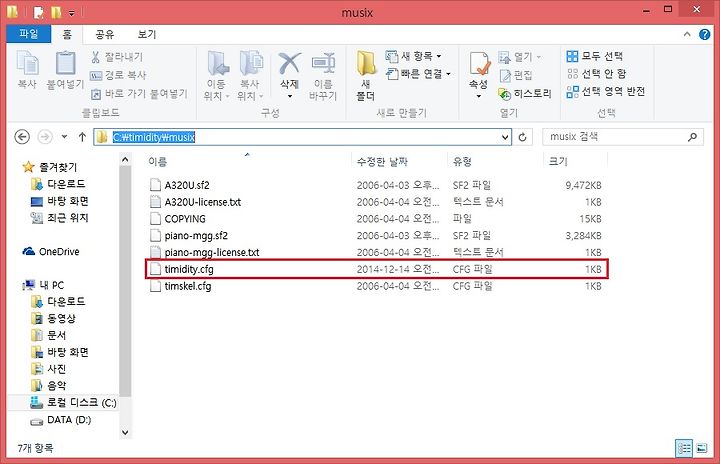Click the musix search (검색) box
720x464 pixels.
(622, 136)
